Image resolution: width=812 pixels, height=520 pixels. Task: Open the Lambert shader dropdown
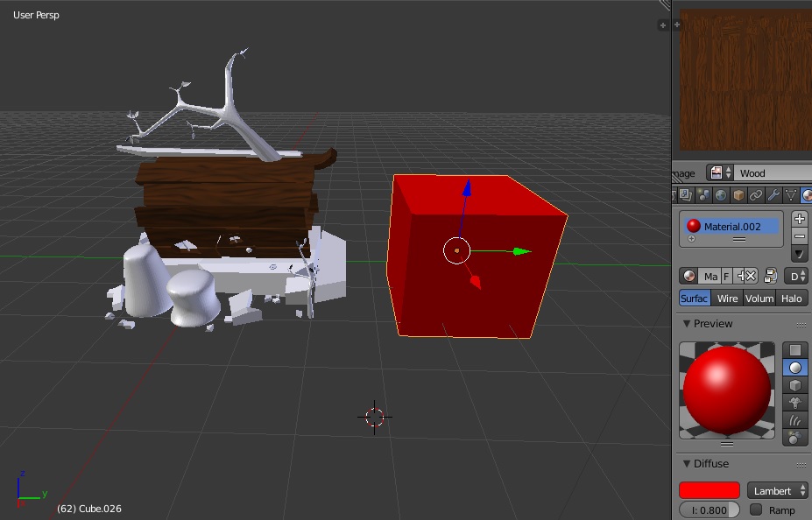click(776, 490)
